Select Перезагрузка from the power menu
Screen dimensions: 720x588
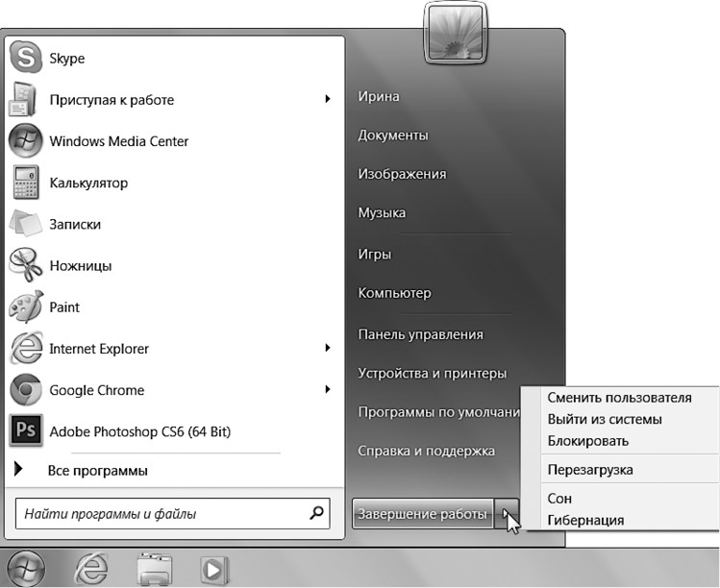(x=589, y=470)
